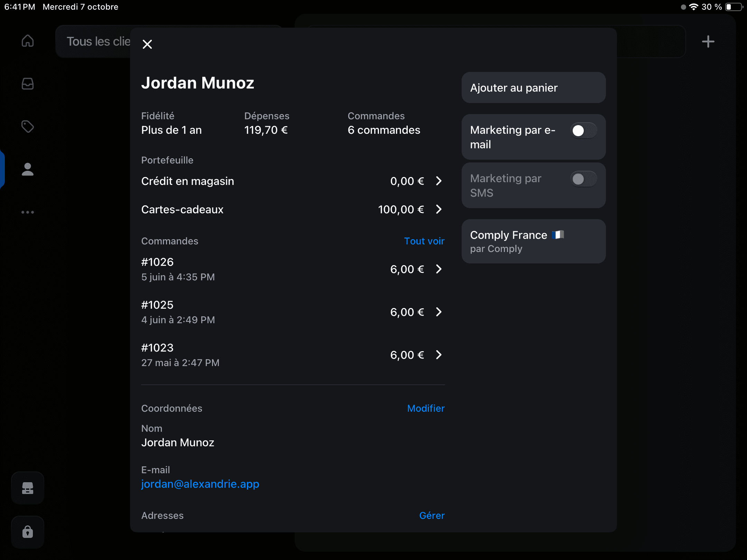Open the Comply France app tile
Image resolution: width=747 pixels, height=560 pixels.
coord(534,241)
